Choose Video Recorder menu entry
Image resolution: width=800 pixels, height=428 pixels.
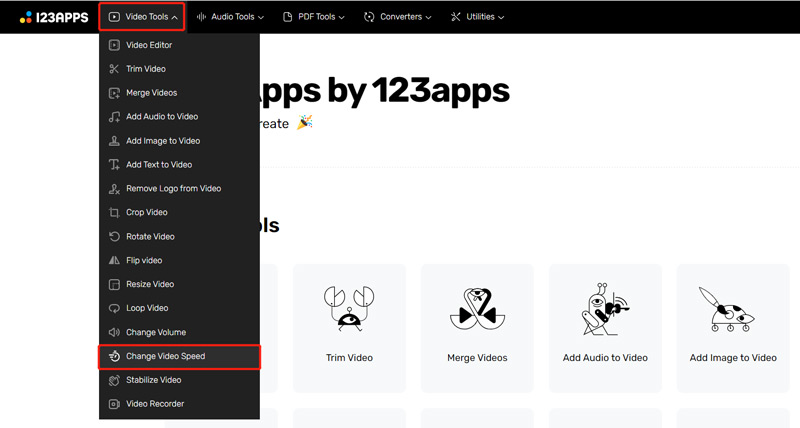[179, 404]
